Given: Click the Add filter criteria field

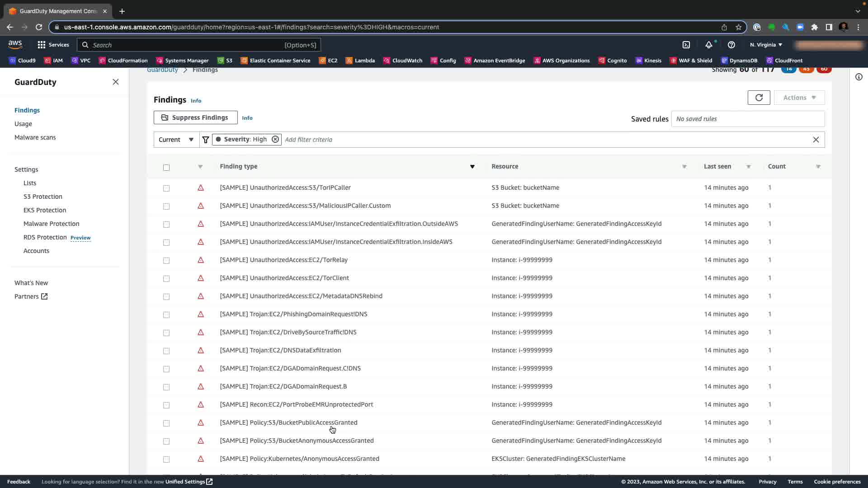Looking at the screenshot, I should pyautogui.click(x=542, y=140).
